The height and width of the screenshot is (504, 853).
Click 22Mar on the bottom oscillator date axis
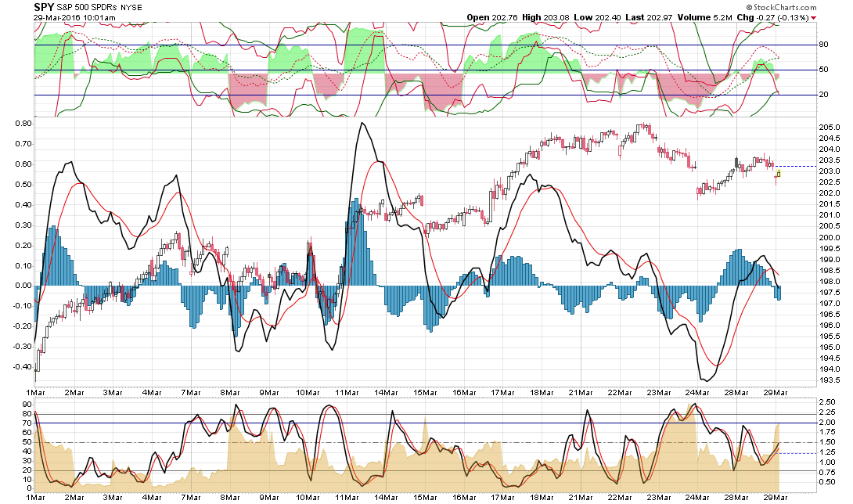tap(620, 497)
